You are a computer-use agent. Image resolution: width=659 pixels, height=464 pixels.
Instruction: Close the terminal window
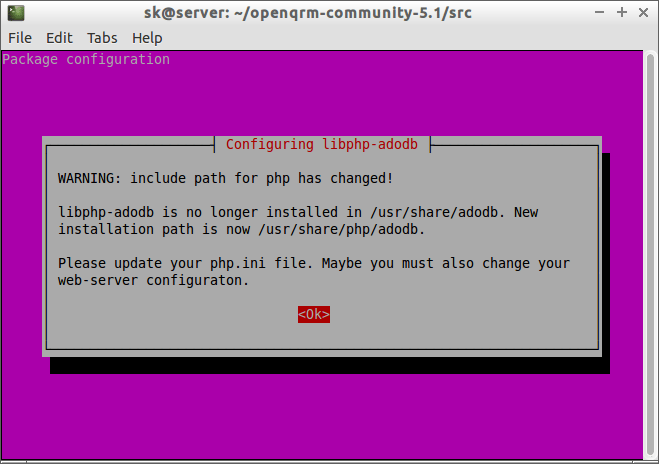click(x=643, y=14)
